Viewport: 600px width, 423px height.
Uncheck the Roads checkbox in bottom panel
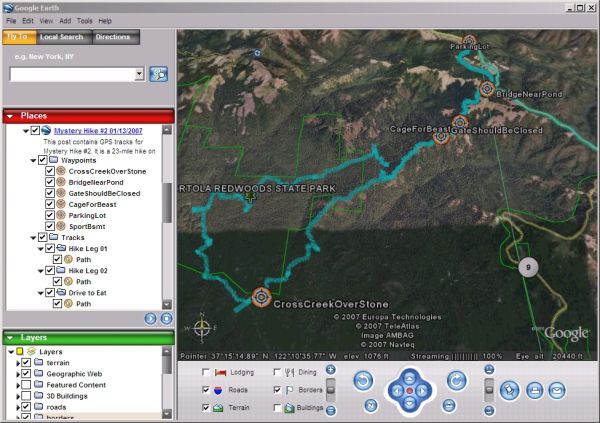click(205, 390)
